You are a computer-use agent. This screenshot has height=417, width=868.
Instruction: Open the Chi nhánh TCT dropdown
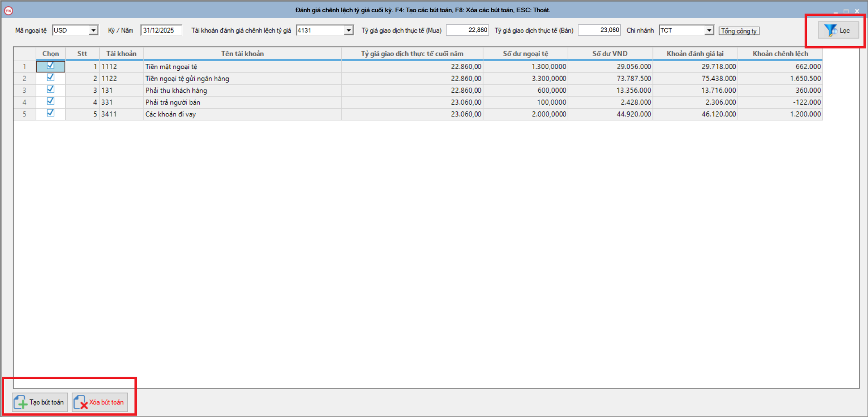709,30
